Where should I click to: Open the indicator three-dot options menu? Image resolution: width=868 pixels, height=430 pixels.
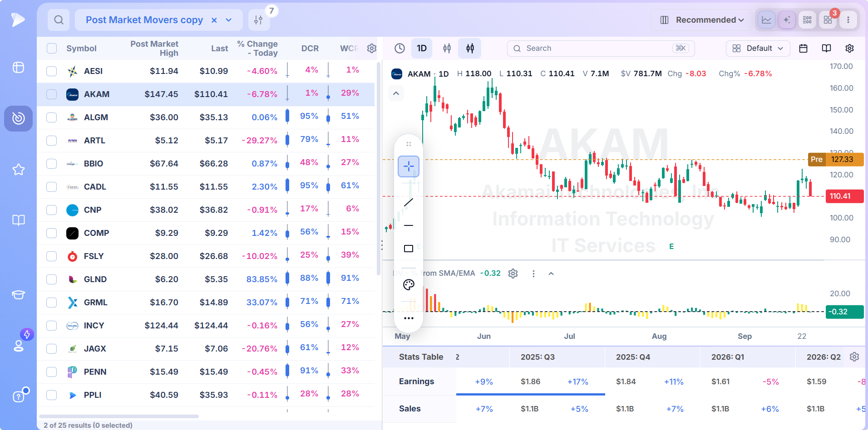point(533,274)
